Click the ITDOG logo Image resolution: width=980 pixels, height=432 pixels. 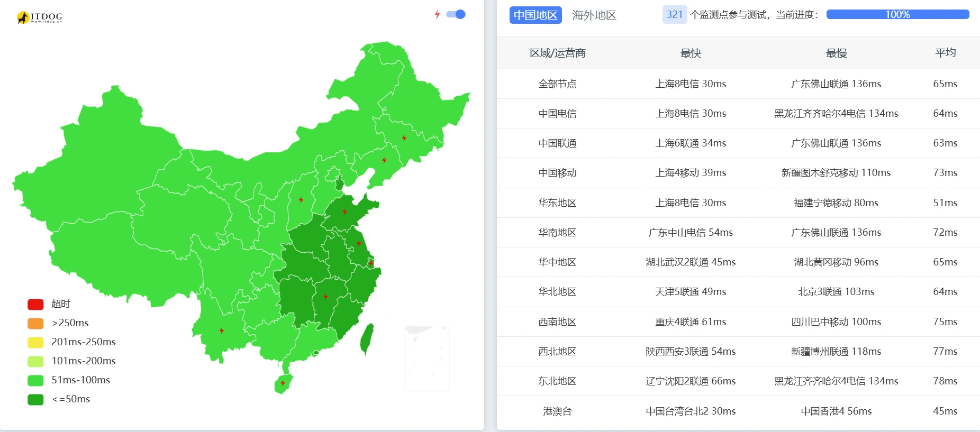pos(40,17)
